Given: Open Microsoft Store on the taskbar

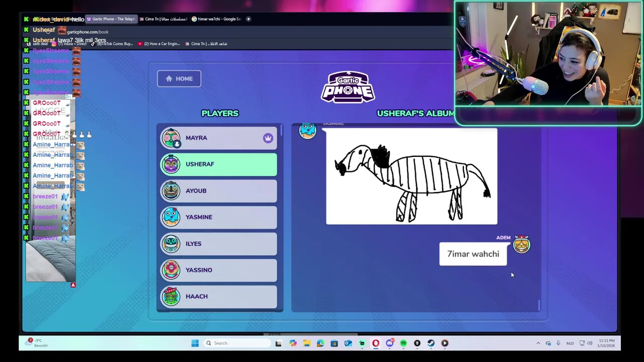Looking at the screenshot, I should pos(334,343).
